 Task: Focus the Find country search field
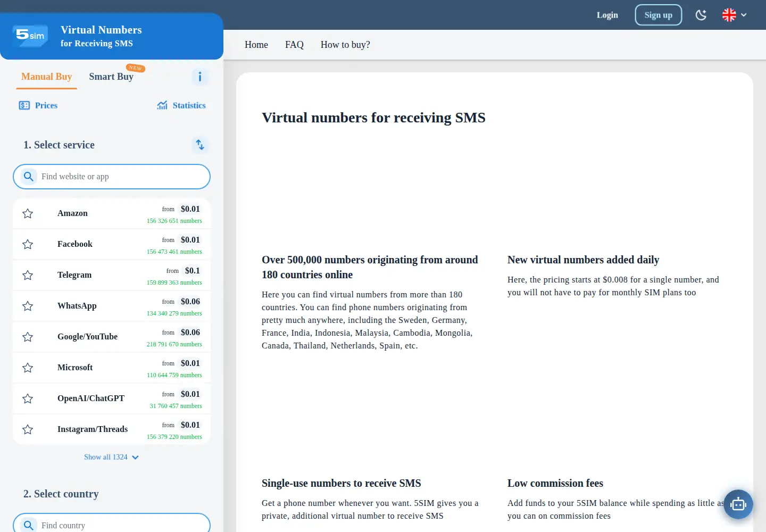(x=112, y=523)
